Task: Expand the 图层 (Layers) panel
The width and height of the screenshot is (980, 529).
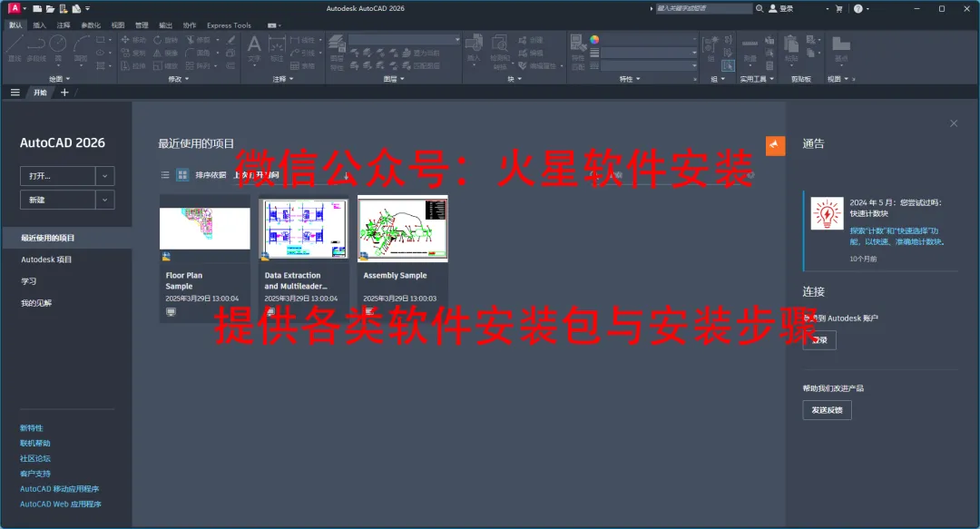Action: (394, 79)
